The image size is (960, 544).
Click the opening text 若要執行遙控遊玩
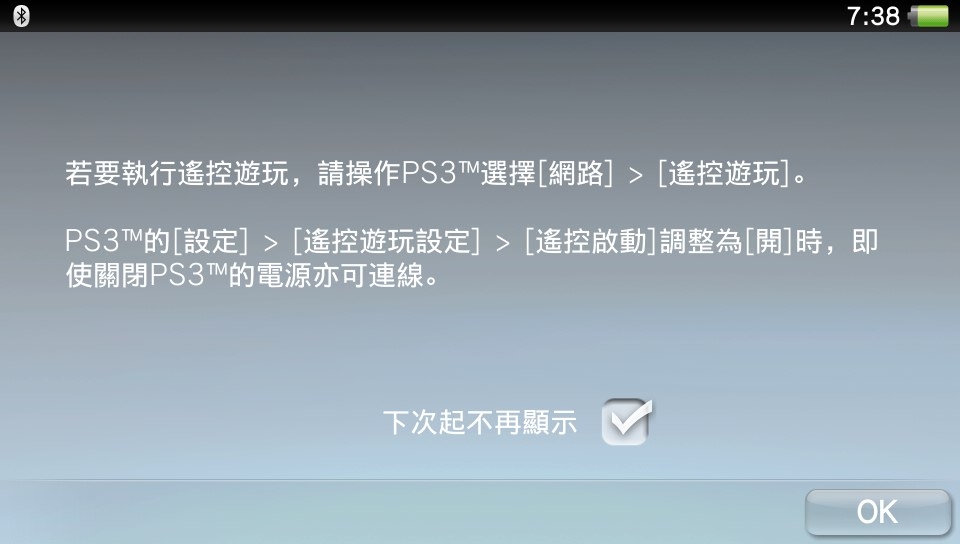point(177,174)
